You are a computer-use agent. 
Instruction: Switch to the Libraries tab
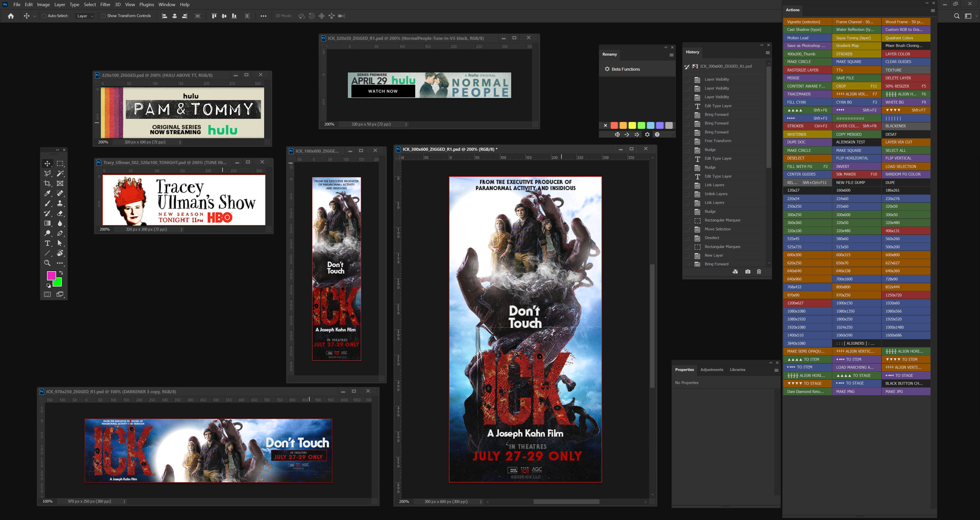tap(738, 370)
